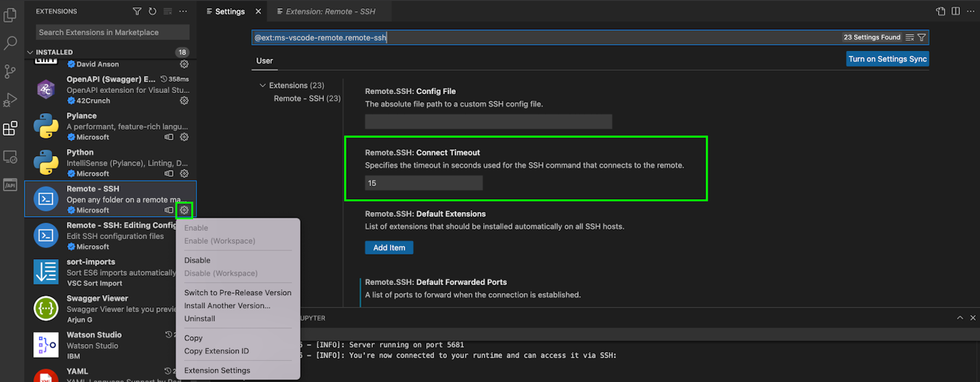Open Source Control view in activity bar
This screenshot has width=980, height=382.
[x=10, y=71]
